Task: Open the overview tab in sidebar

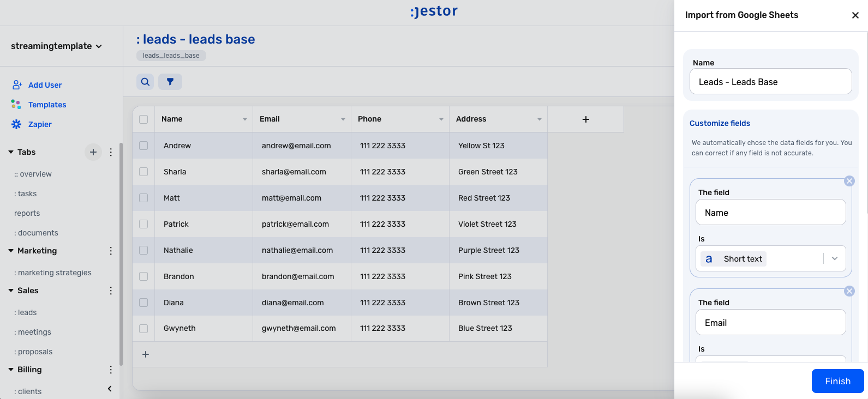Action: tap(33, 174)
